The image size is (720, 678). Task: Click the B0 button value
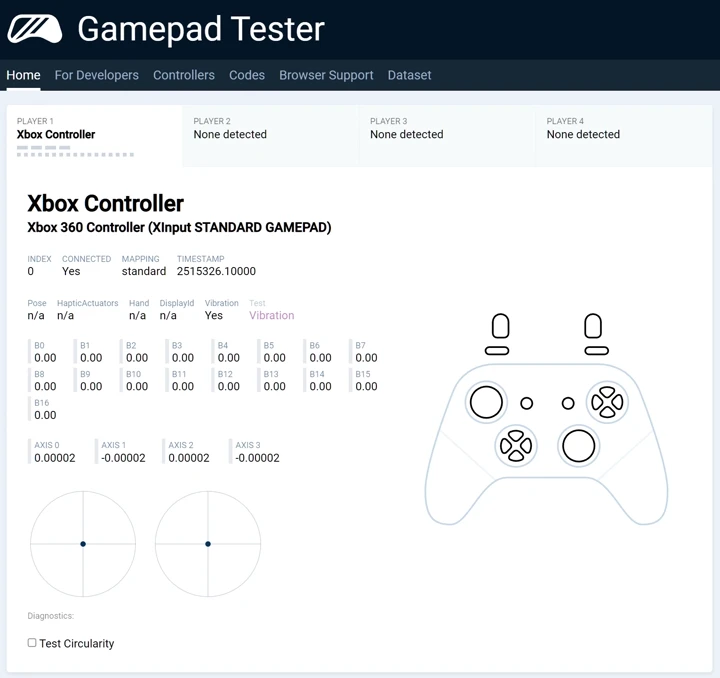(x=45, y=358)
